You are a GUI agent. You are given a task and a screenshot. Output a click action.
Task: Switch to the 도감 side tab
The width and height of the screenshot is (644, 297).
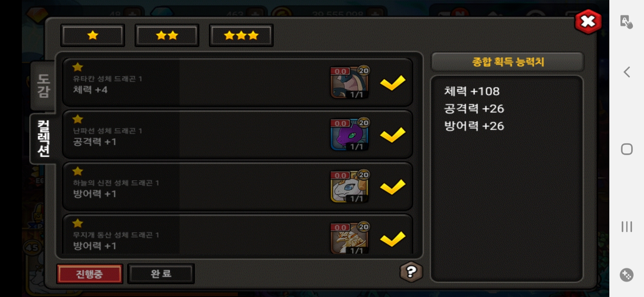[x=43, y=86]
